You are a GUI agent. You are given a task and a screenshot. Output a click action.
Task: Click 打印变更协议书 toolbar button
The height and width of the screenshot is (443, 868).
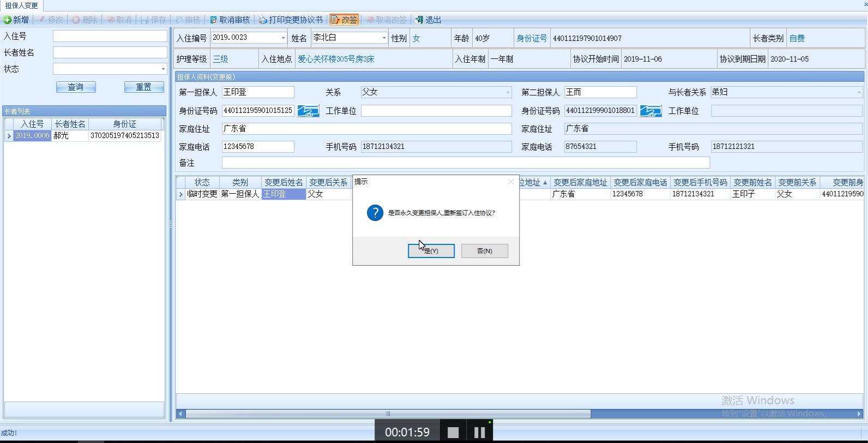click(x=291, y=20)
